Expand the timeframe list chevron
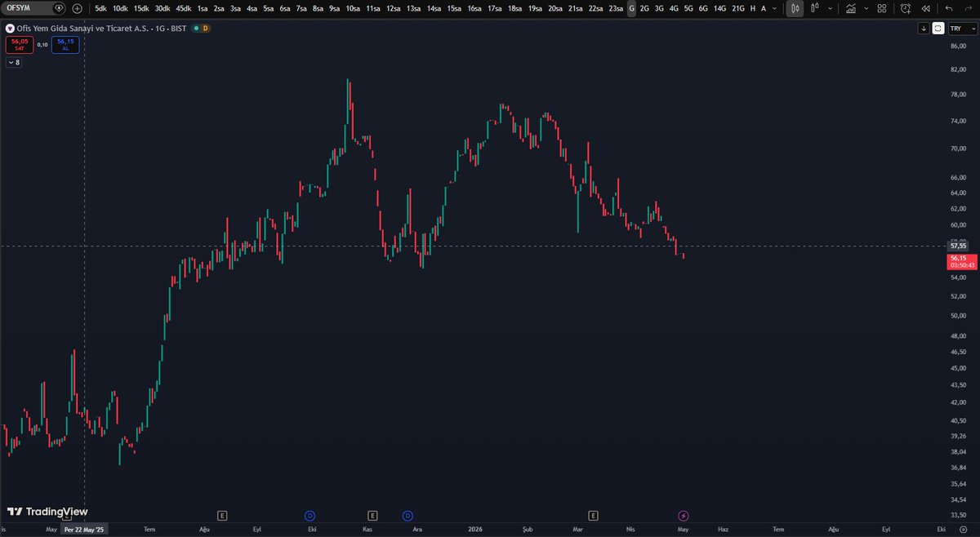 (x=774, y=9)
